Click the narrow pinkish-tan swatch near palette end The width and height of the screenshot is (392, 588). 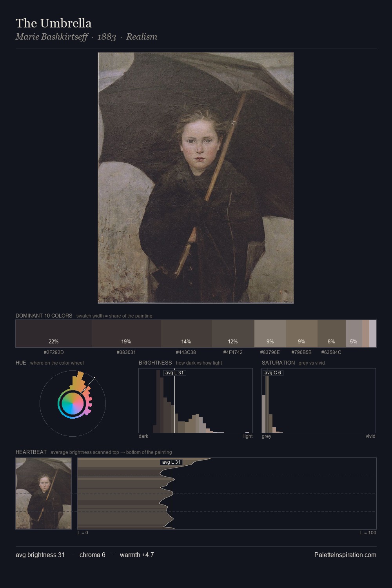tap(365, 334)
